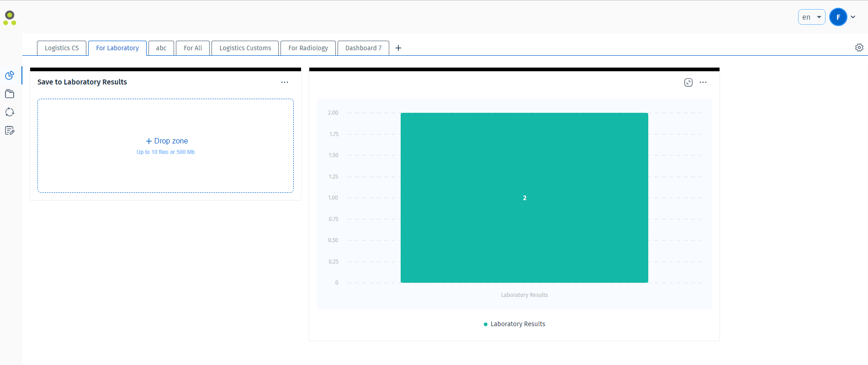
Task: Switch to the Logistics CS tab
Action: point(62,48)
